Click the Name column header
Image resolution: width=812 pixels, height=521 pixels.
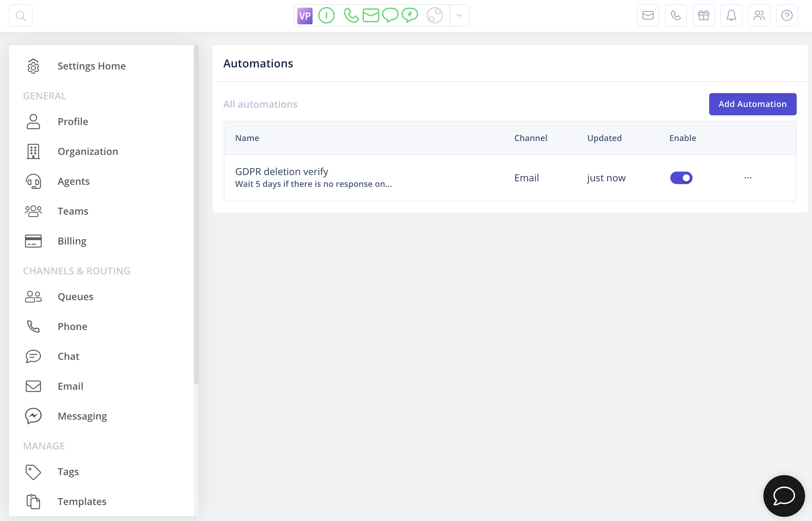[247, 138]
